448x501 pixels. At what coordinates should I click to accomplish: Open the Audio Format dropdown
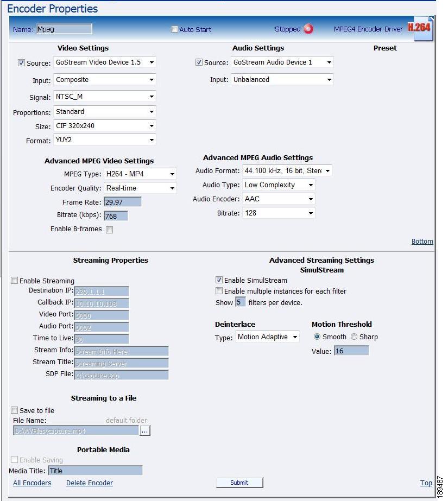tap(287, 171)
